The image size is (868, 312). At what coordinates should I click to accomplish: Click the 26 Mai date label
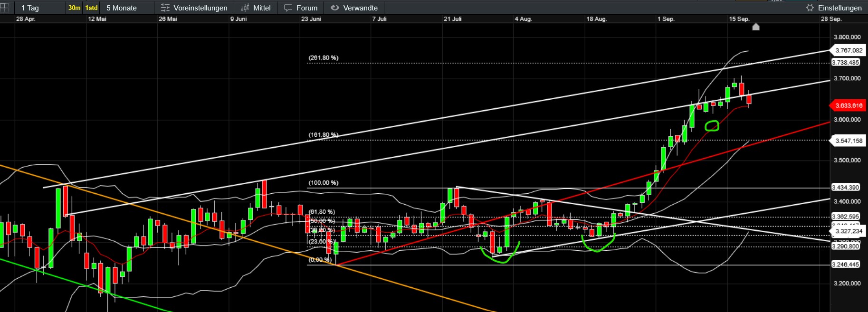[x=168, y=19]
